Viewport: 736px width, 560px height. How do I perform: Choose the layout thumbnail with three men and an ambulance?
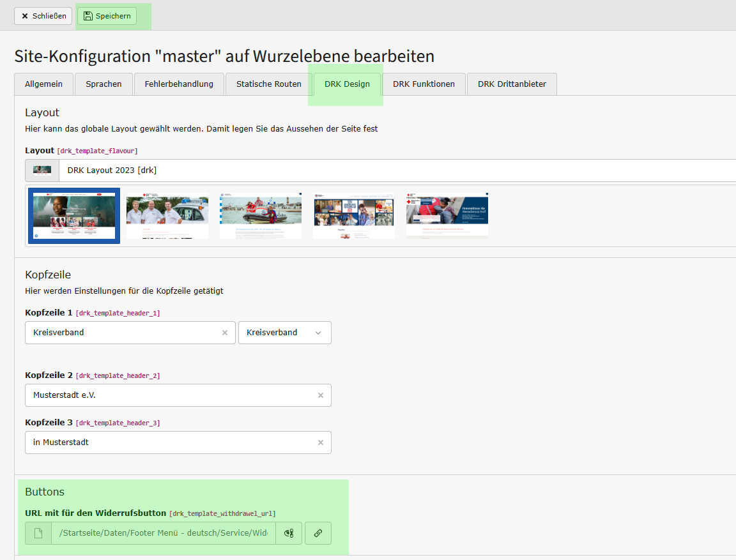[167, 216]
